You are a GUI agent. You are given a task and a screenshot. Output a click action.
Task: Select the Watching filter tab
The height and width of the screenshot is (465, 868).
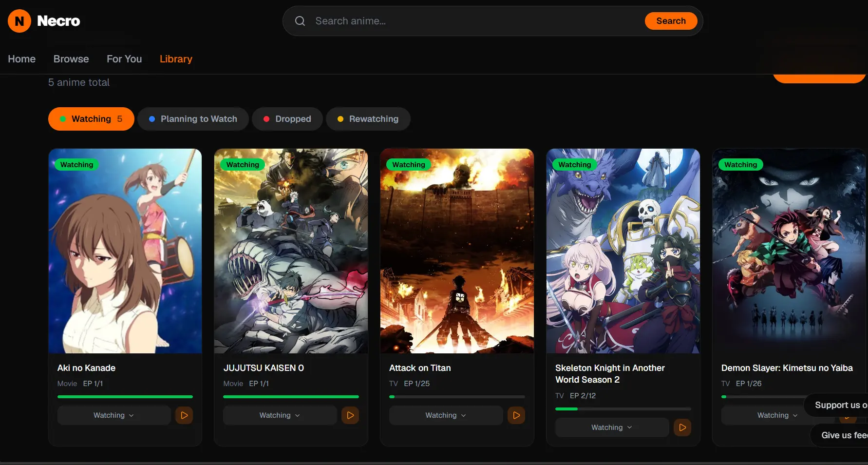91,119
